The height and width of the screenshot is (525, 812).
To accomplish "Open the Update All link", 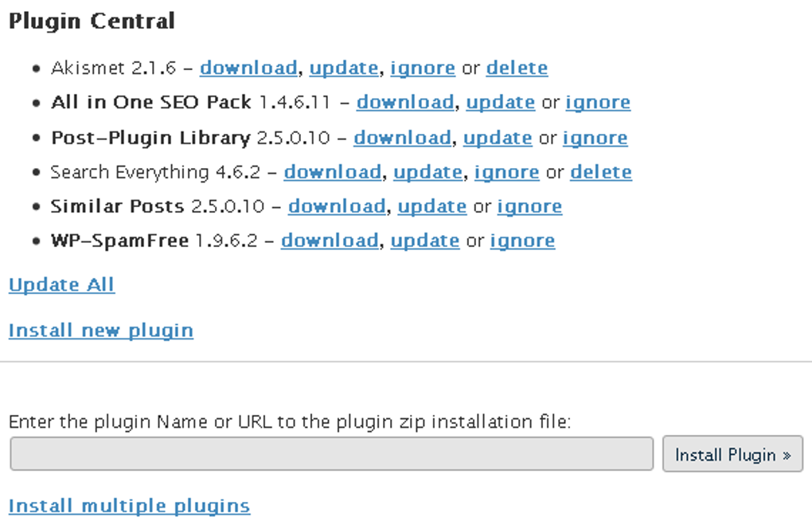I will pyautogui.click(x=61, y=284).
